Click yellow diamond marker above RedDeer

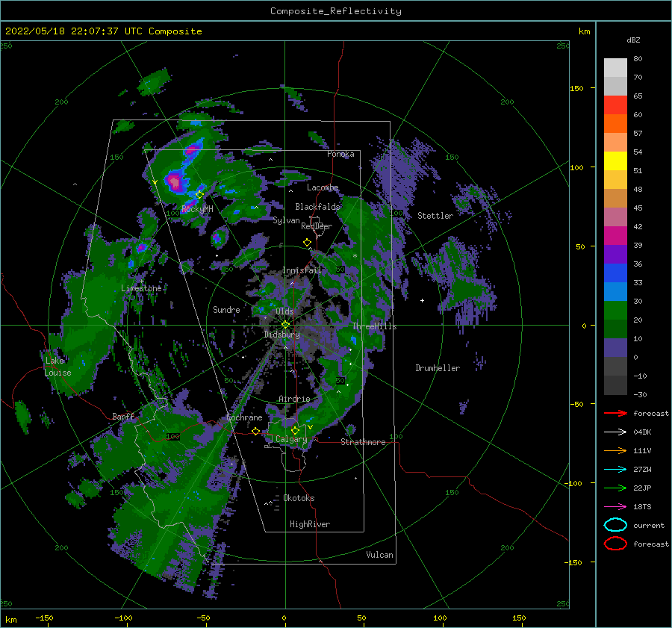pyautogui.click(x=308, y=243)
